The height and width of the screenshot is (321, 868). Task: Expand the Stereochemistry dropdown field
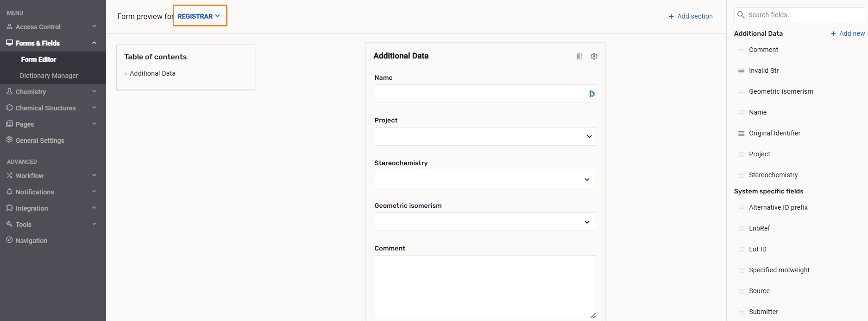coord(485,179)
